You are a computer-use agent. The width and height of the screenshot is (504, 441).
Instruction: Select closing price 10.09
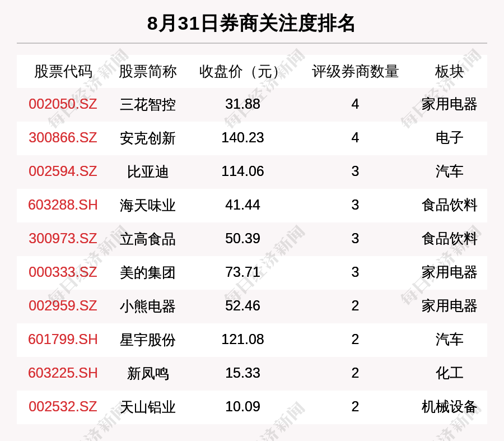[x=242, y=407]
